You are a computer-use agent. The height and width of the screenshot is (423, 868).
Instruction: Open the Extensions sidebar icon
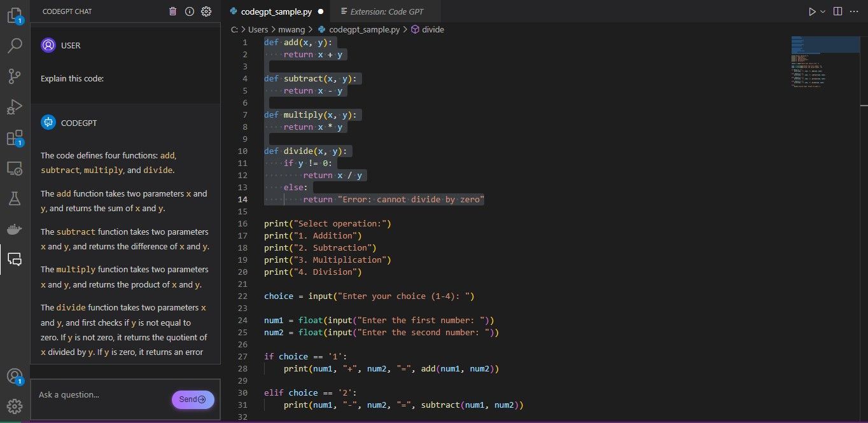pyautogui.click(x=15, y=137)
